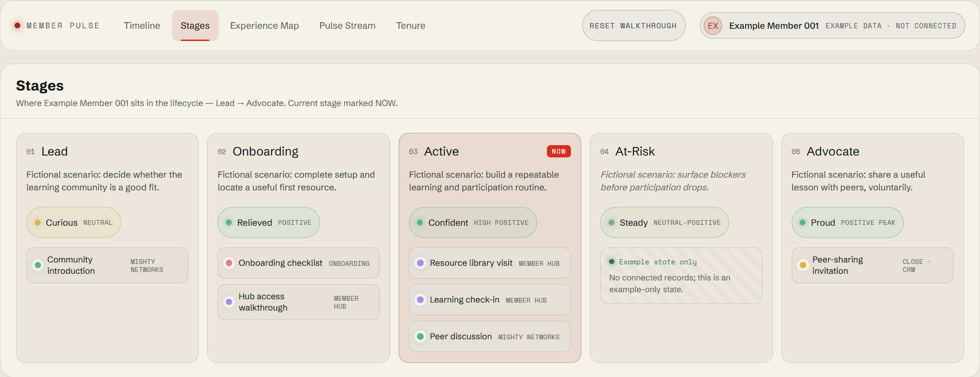Click the green dot beside Proud
Image resolution: width=980 pixels, height=377 pixels.
pyautogui.click(x=803, y=222)
